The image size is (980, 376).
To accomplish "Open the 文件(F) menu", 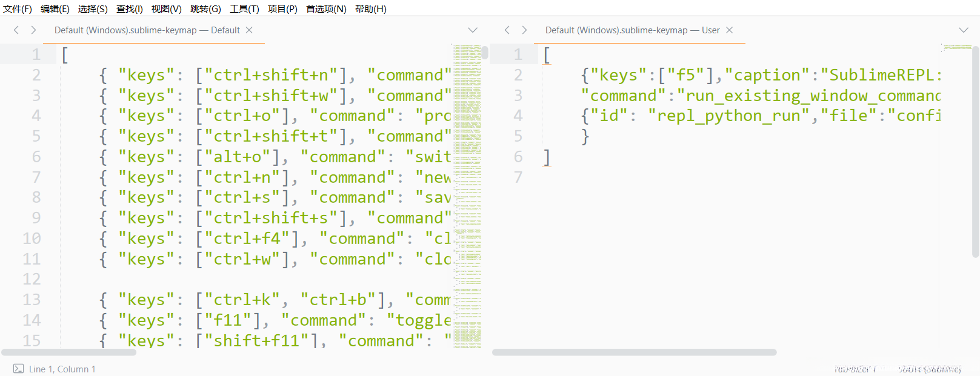I will [x=18, y=9].
